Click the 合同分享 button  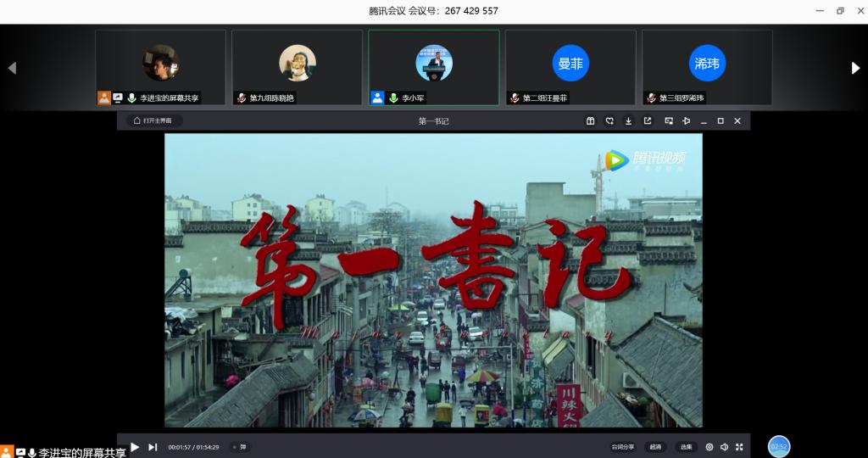tap(622, 447)
